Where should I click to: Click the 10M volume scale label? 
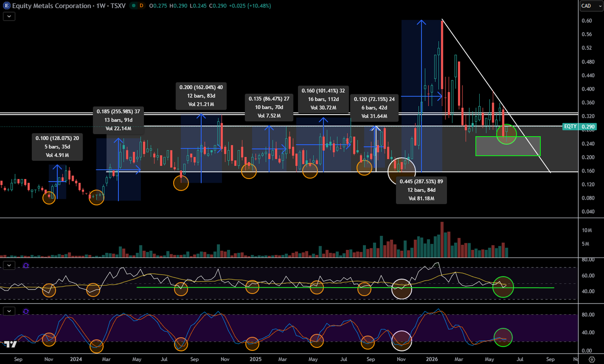click(x=586, y=230)
